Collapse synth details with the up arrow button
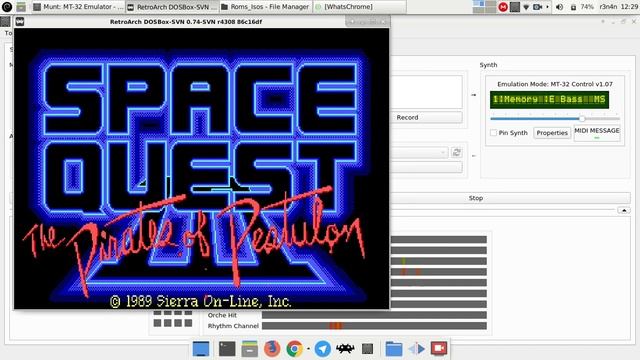This screenshot has width=640, height=360. click(x=624, y=210)
